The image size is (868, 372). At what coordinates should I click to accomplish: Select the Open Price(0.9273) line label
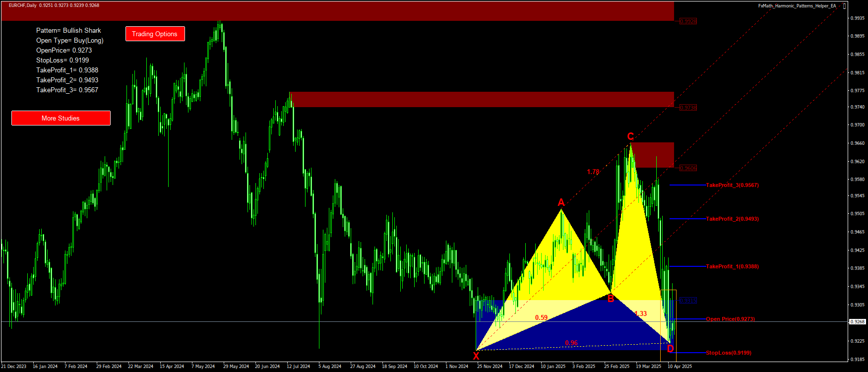click(x=730, y=319)
